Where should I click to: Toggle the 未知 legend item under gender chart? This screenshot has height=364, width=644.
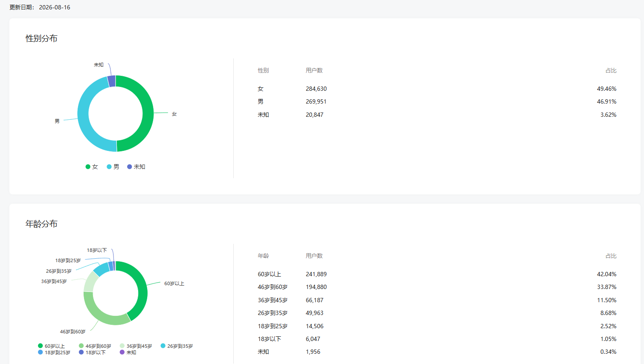point(136,167)
